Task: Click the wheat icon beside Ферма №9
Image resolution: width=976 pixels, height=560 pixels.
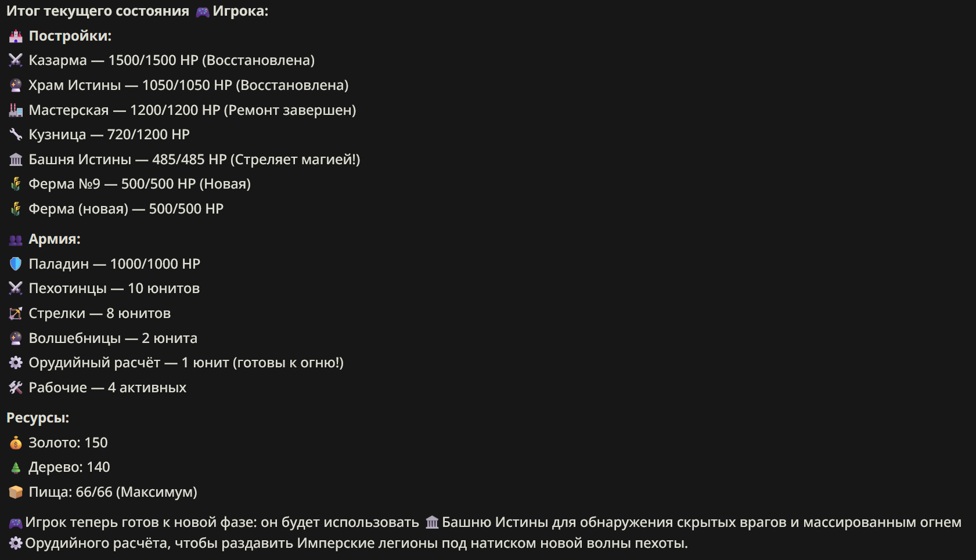Action: point(16,184)
